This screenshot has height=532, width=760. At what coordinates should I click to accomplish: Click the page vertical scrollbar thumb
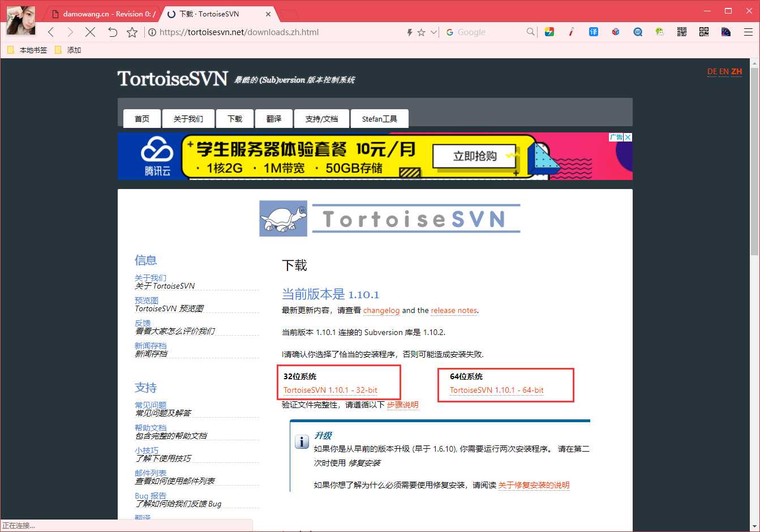(x=754, y=160)
